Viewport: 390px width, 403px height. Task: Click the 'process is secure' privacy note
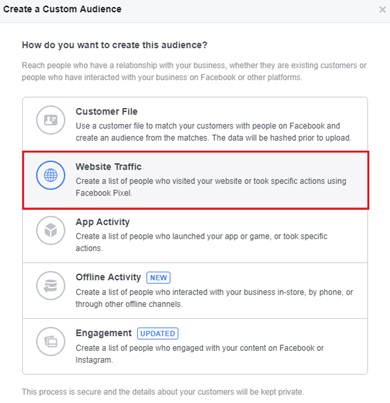163,392
